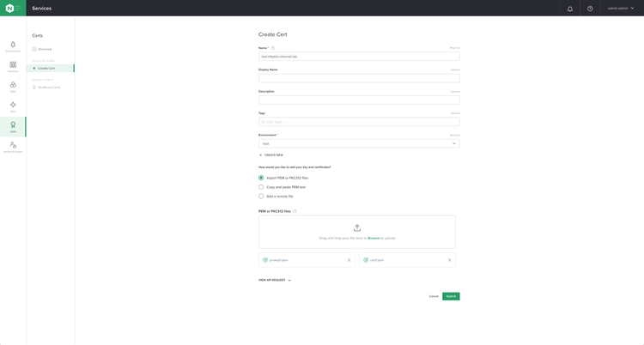The height and width of the screenshot is (345, 644).
Task: Go to Gateways in the sidebar
Action: tap(13, 67)
